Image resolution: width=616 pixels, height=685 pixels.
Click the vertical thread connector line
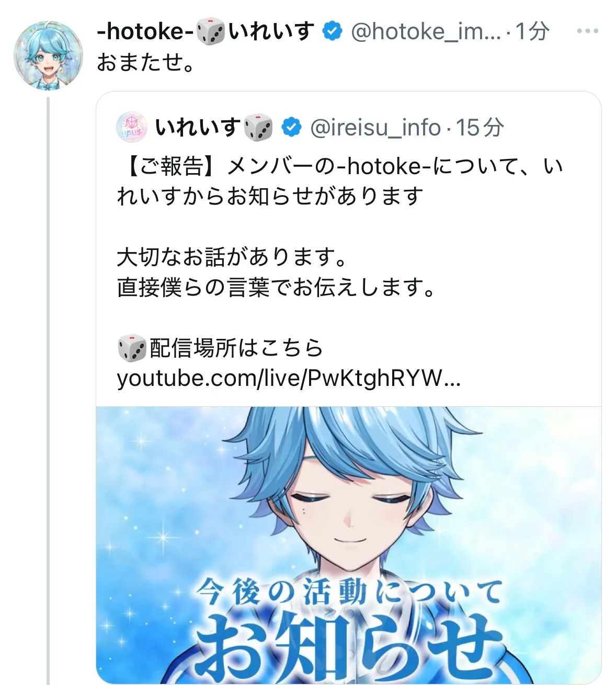[48, 390]
